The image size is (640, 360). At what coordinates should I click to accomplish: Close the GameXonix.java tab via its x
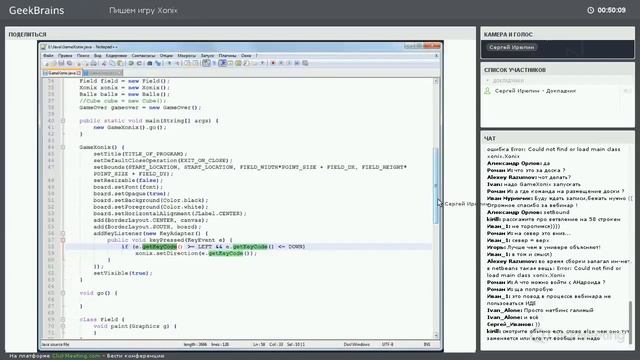[79, 73]
